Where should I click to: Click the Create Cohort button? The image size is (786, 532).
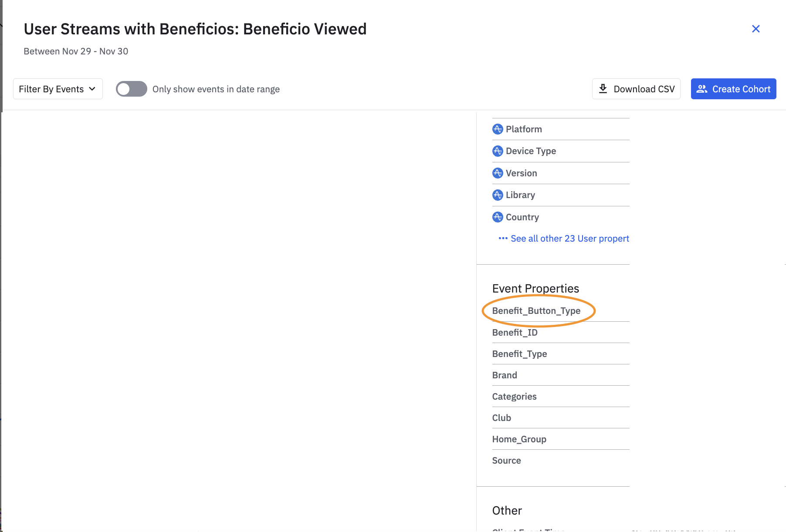[733, 89]
